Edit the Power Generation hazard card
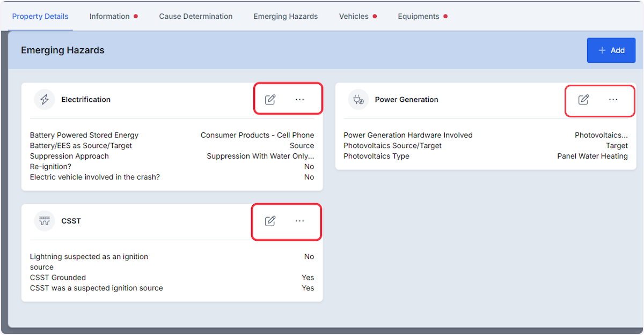This screenshot has height=335, width=644. [x=583, y=100]
